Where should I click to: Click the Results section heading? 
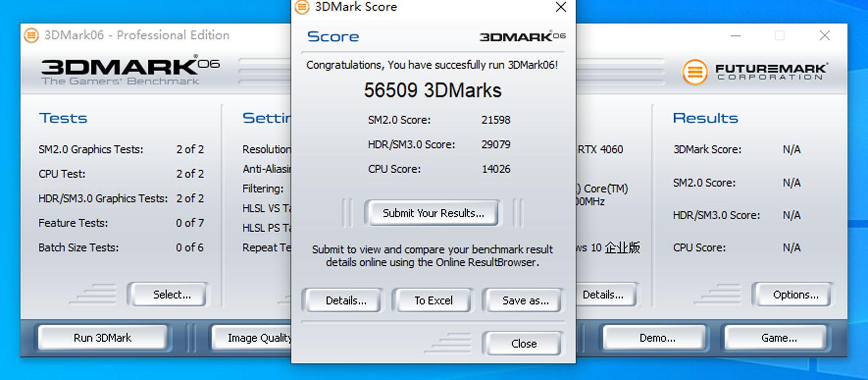705,118
